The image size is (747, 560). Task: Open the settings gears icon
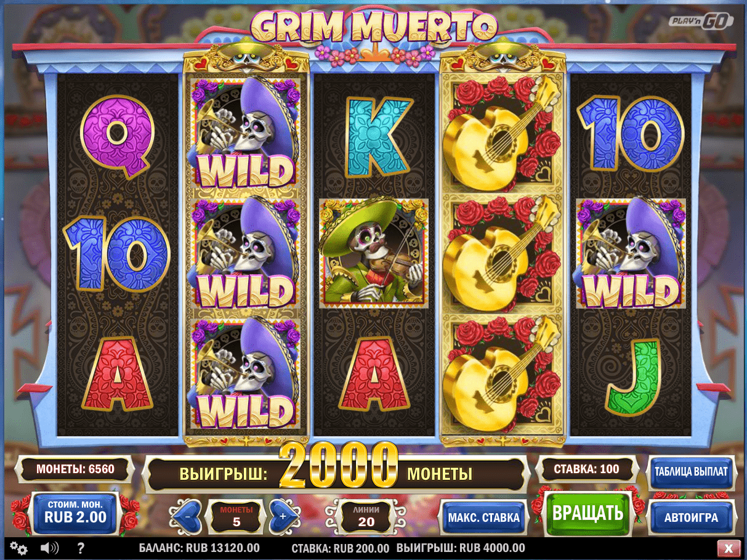pos(19,548)
